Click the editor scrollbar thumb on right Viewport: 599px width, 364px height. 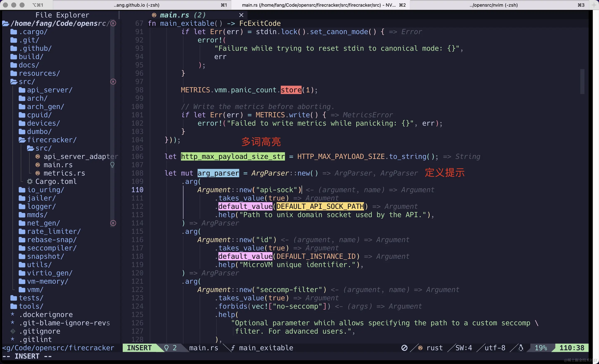(582, 82)
